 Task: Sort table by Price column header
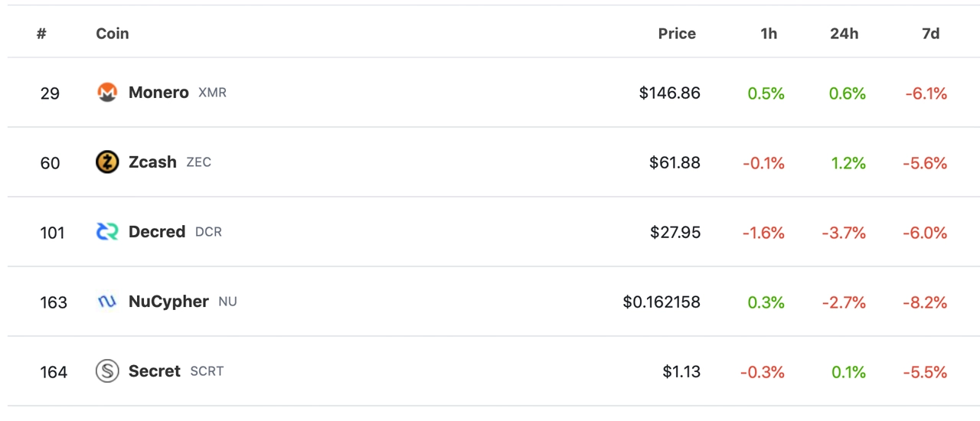[677, 34]
